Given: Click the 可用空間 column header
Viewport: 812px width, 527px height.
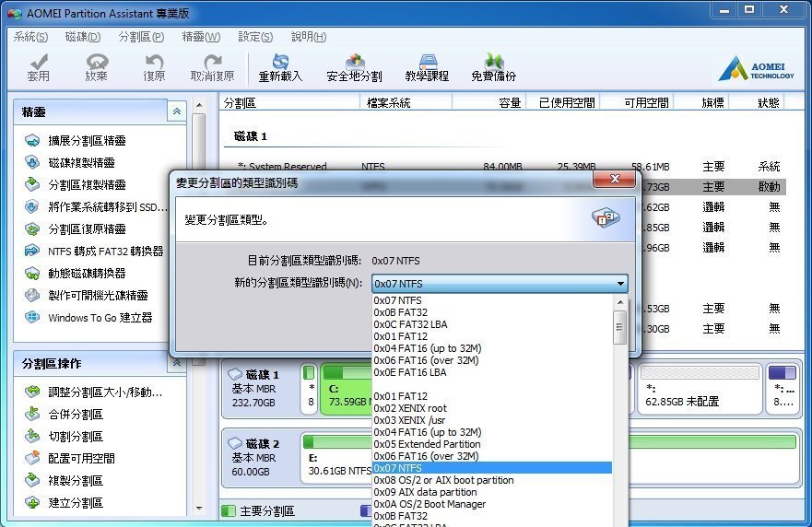Looking at the screenshot, I should (637, 102).
